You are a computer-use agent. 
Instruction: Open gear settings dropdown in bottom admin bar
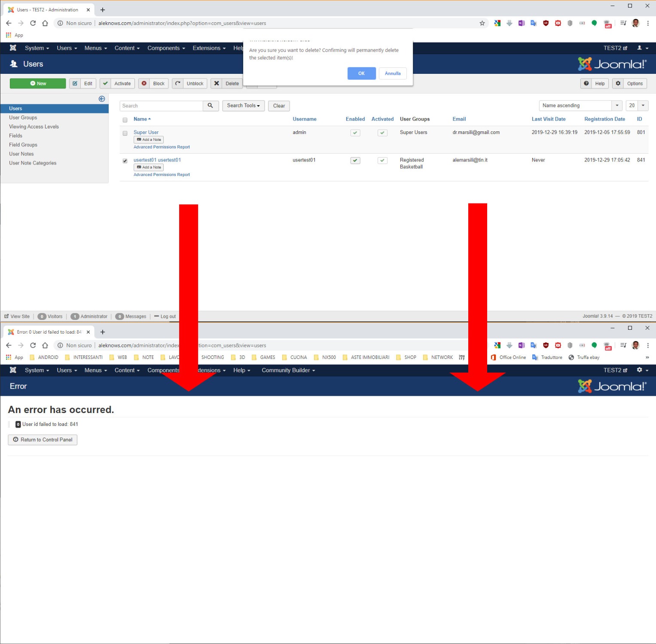(x=643, y=370)
